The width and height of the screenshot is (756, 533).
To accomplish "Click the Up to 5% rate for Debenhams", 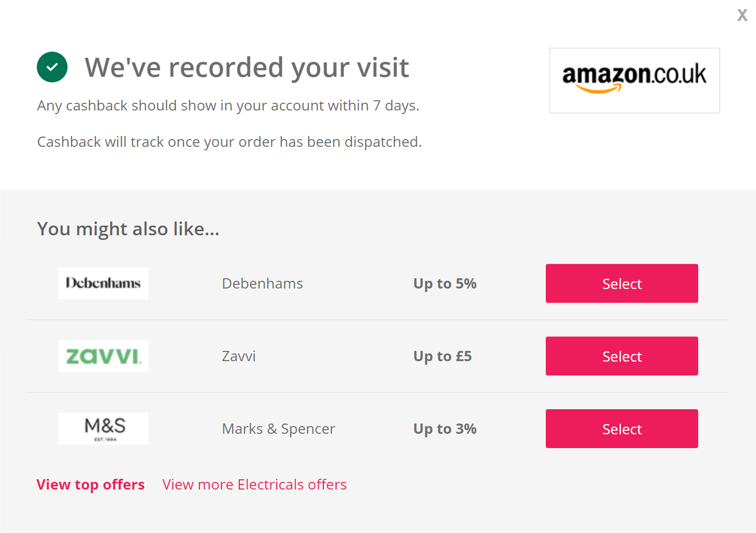I will point(444,283).
